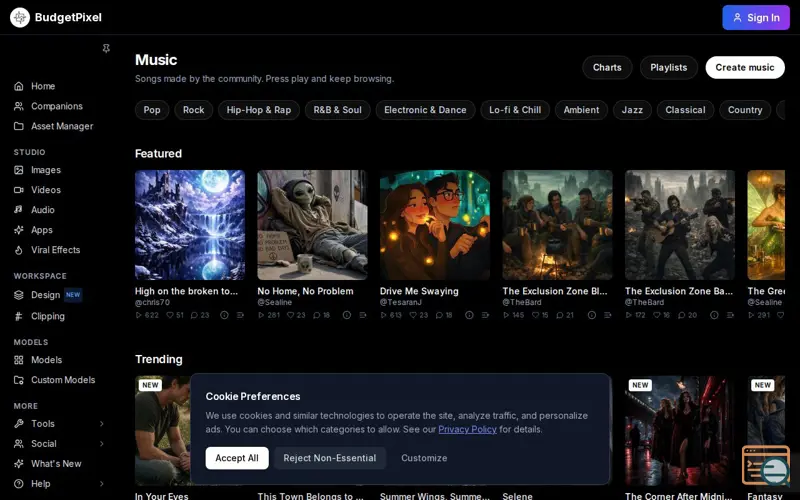This screenshot has height=500, width=800.
Task: Like Drive Me Swaying heart icon
Action: [x=413, y=315]
